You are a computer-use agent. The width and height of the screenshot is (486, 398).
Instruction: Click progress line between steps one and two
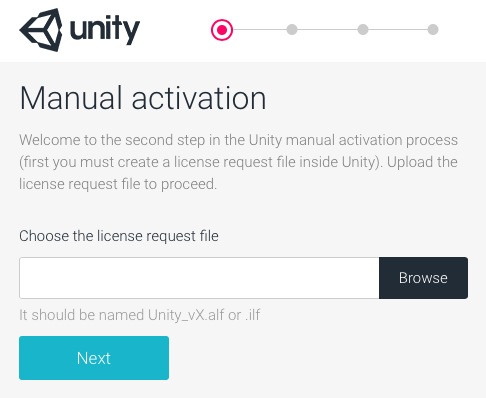[x=260, y=29]
